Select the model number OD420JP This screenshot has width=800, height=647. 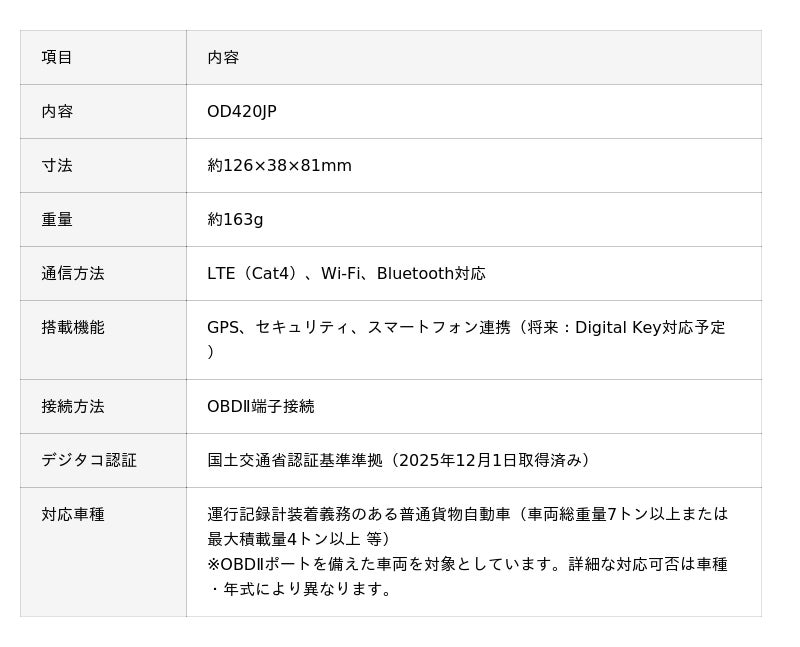click(x=241, y=112)
